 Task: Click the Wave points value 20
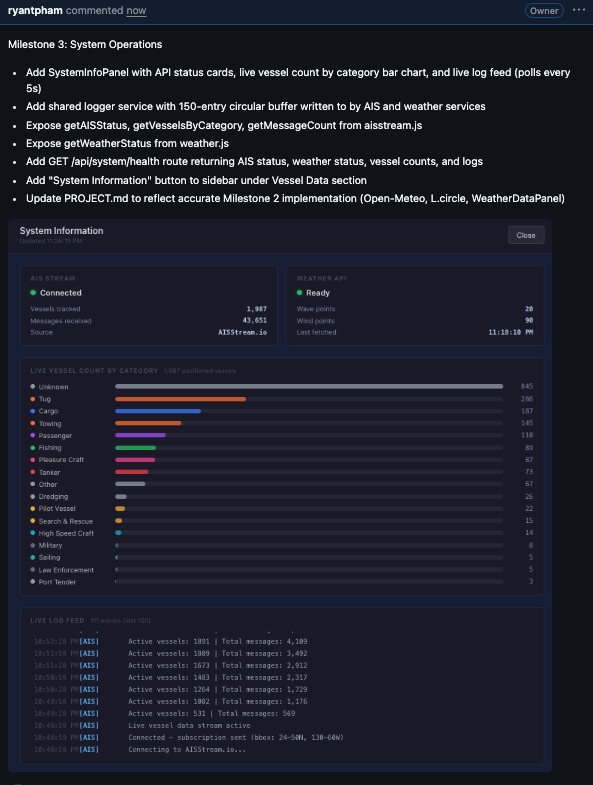(529, 309)
